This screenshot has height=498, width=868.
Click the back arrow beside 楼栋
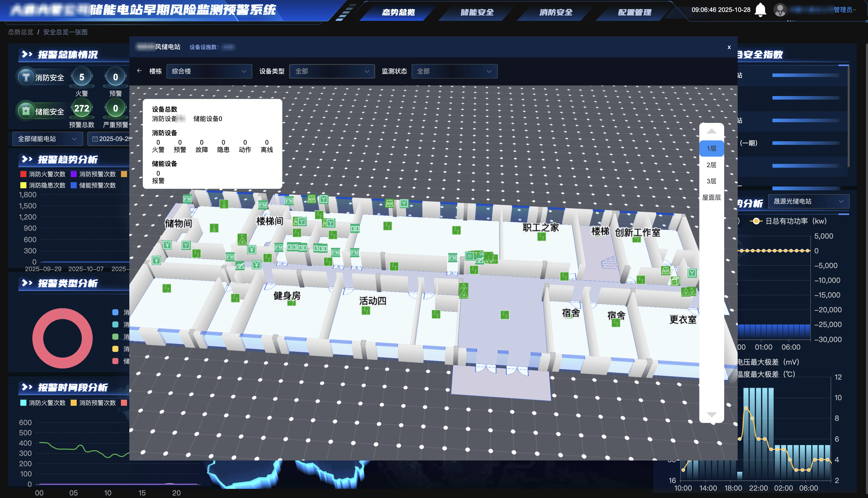(x=139, y=71)
